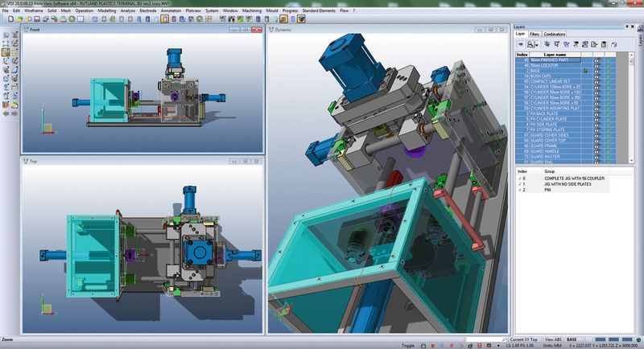Screen dimensions: 644x349
Task: Click the vertical Layers side tab icon
Action: (640, 29)
